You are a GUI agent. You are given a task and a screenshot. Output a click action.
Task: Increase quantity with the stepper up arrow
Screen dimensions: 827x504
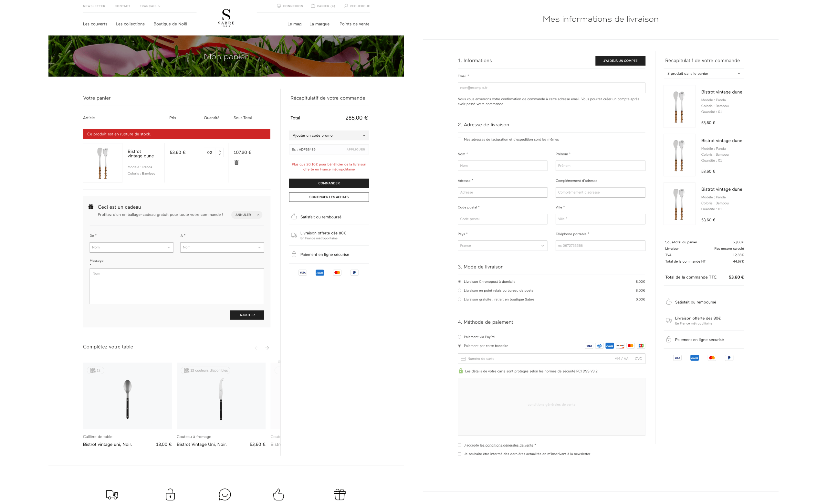pos(220,151)
